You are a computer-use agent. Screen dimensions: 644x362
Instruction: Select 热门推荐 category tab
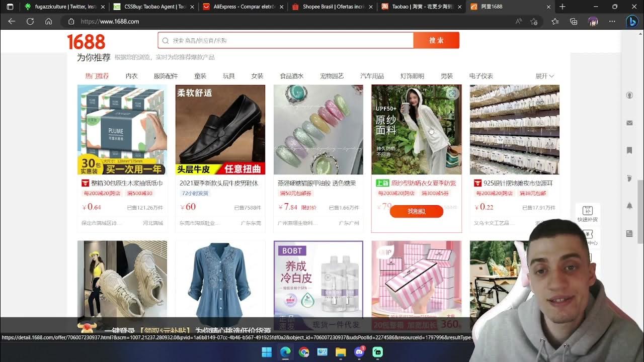click(x=97, y=76)
